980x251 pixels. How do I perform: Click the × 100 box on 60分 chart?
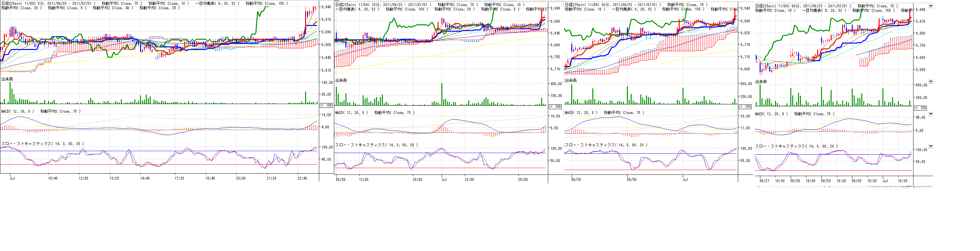[921, 108]
